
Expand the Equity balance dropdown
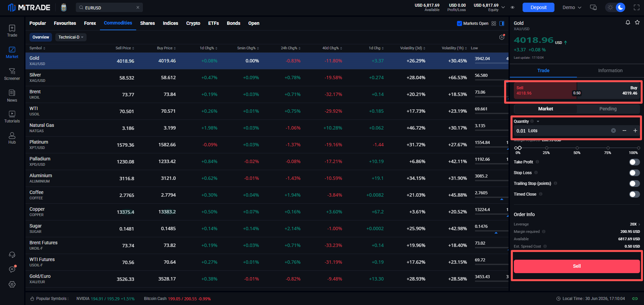(x=503, y=7)
